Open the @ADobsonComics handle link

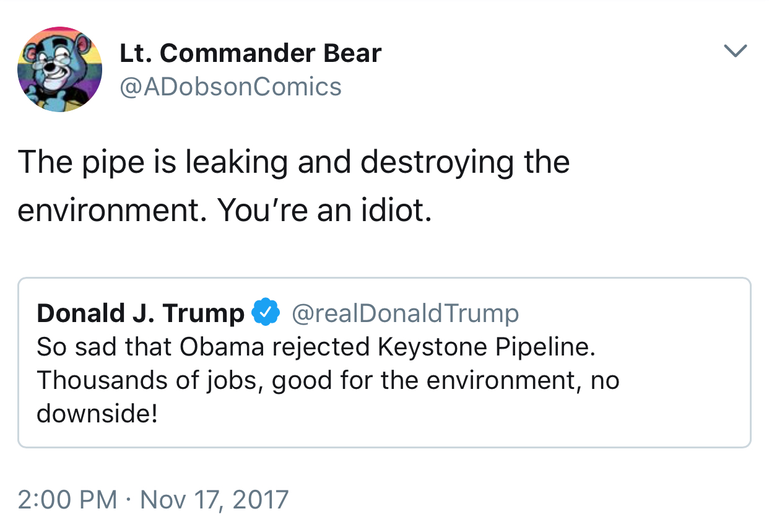point(230,87)
